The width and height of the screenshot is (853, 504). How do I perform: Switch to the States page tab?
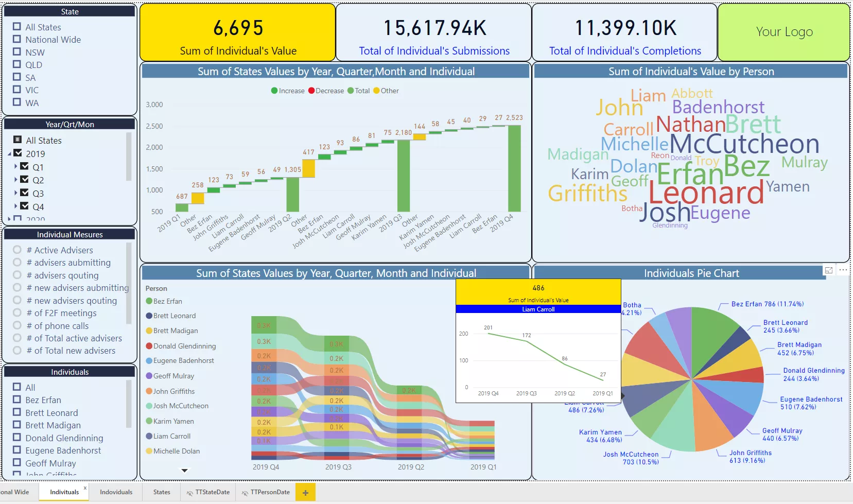pos(162,492)
